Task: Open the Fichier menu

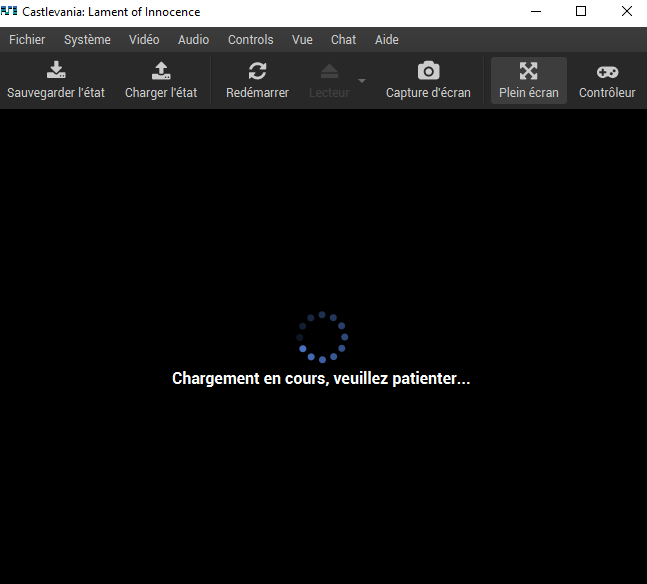Action: click(27, 40)
